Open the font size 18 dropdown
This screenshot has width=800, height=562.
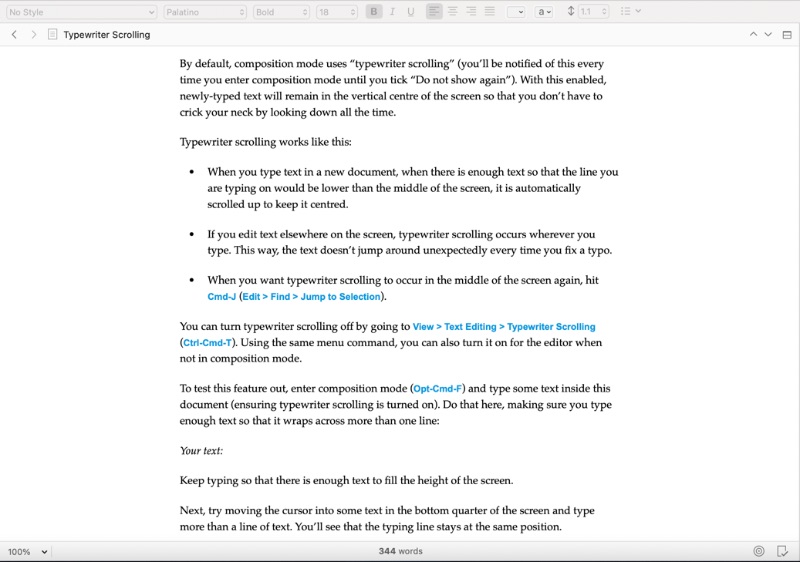coord(336,12)
